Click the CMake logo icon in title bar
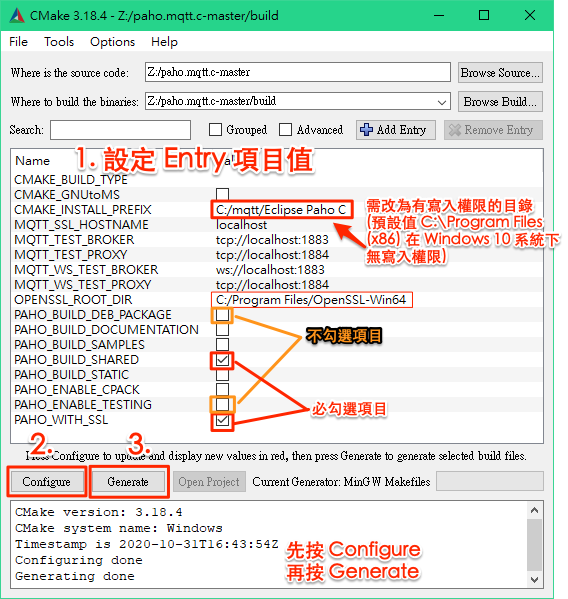Screen dimensions: 568x599 (x=17, y=15)
